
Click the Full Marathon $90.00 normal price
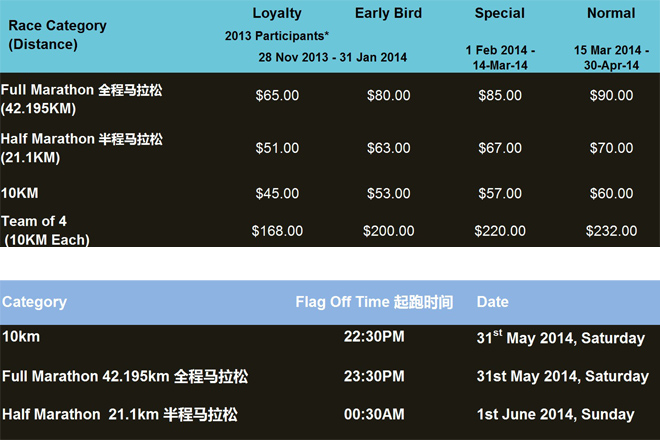pos(610,96)
